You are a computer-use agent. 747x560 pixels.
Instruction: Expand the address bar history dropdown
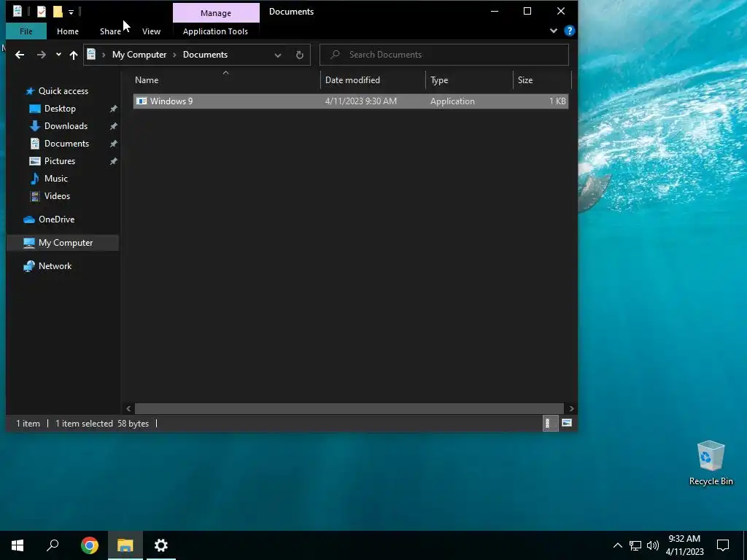[278, 55]
